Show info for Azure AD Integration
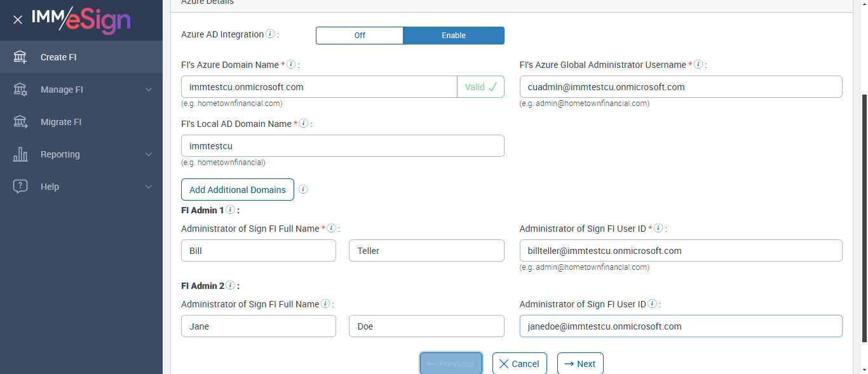 (x=270, y=34)
